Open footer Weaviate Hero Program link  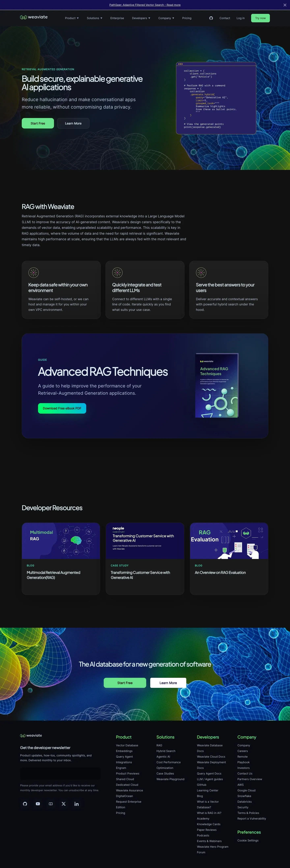[x=213, y=846]
